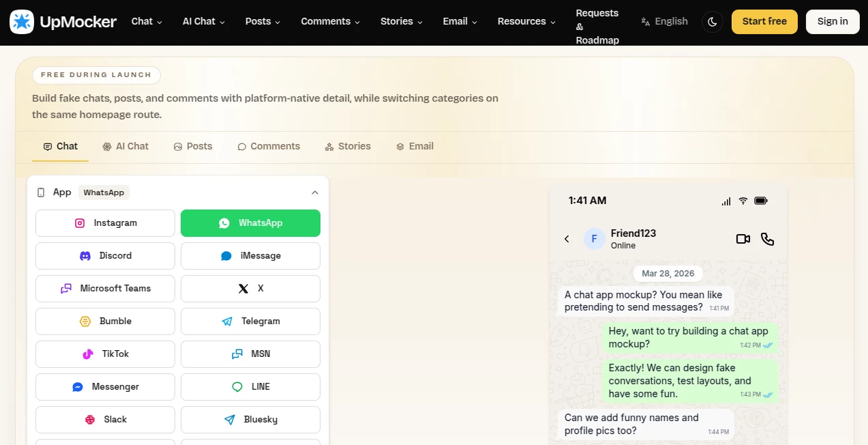Select the WhatsApp app option
868x445 pixels.
click(x=250, y=223)
